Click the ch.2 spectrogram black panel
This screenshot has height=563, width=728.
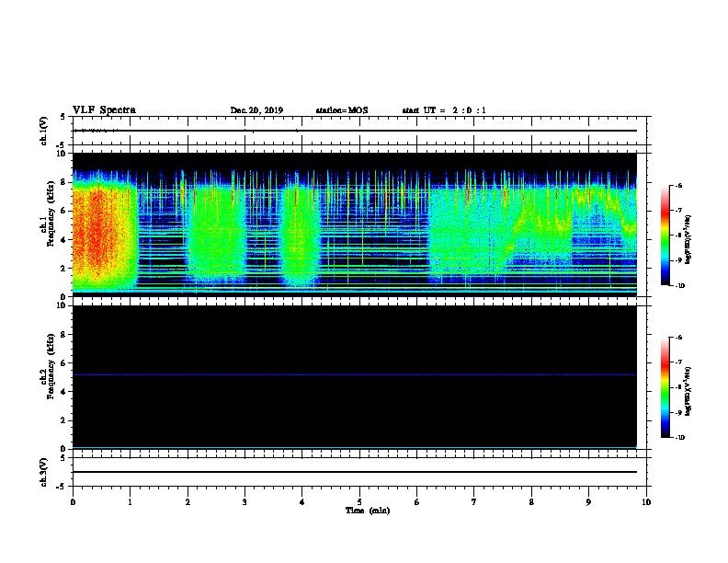354,377
